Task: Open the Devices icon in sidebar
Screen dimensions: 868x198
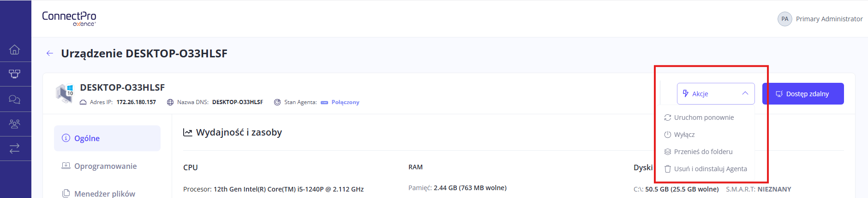Action: 15,74
